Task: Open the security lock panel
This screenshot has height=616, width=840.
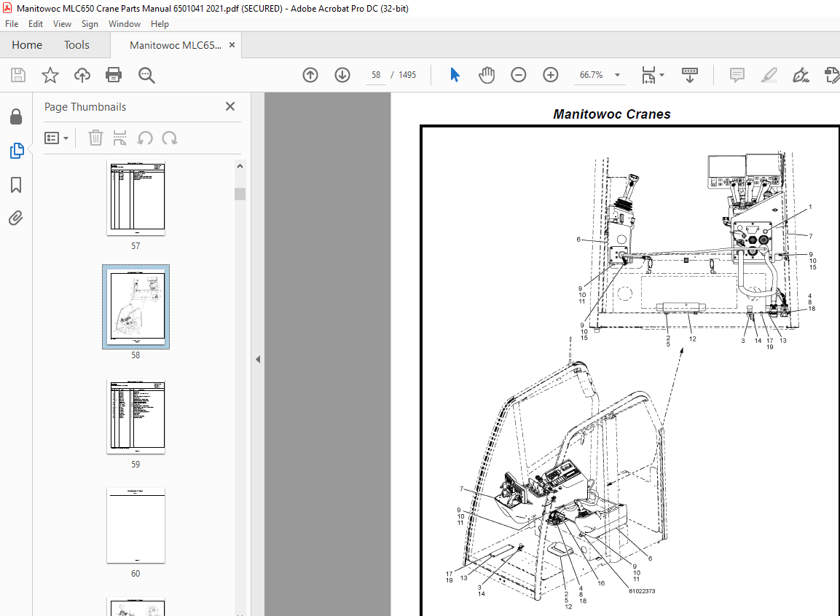Action: click(16, 117)
